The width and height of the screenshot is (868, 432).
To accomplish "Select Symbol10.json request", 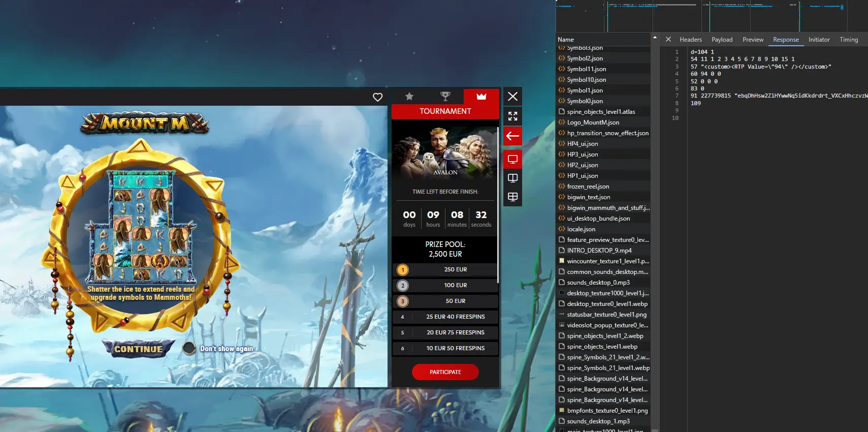I will click(x=603, y=80).
